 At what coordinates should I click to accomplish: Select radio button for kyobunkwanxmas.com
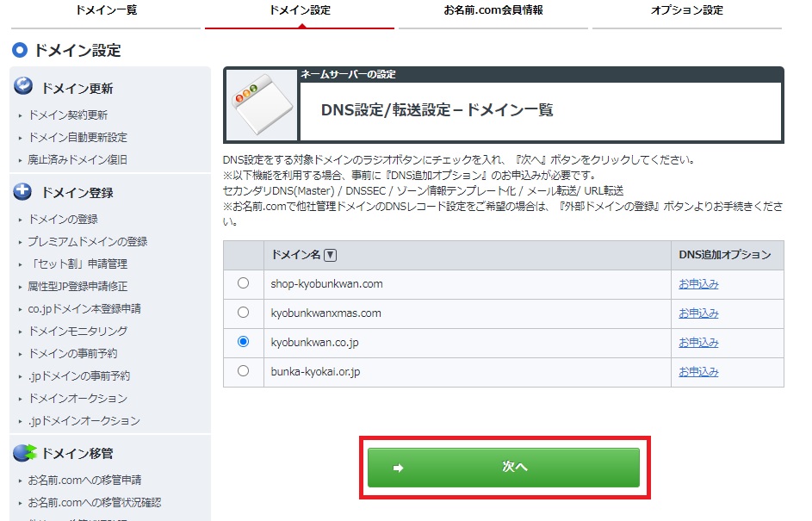(x=243, y=313)
